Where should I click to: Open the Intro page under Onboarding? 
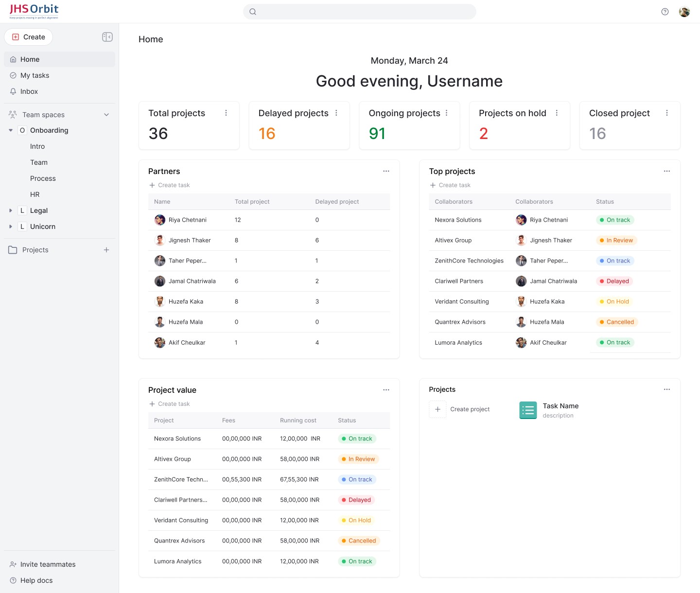[x=37, y=146]
